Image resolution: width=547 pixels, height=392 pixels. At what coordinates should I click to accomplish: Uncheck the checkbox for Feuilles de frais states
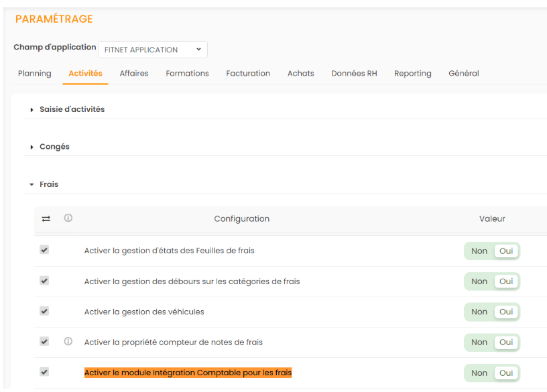44,250
